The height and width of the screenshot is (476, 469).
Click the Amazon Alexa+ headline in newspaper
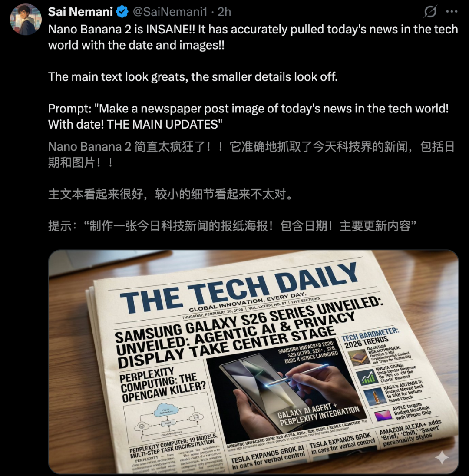coord(410,433)
